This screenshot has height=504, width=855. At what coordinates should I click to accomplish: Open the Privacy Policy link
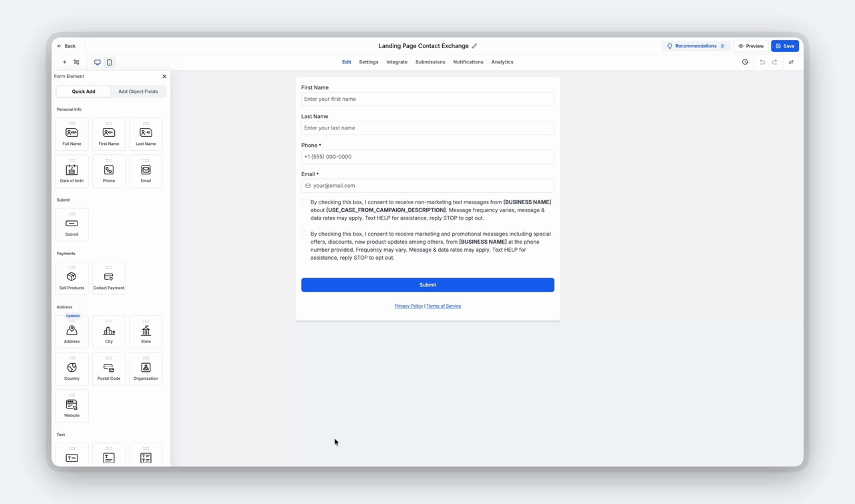point(409,306)
